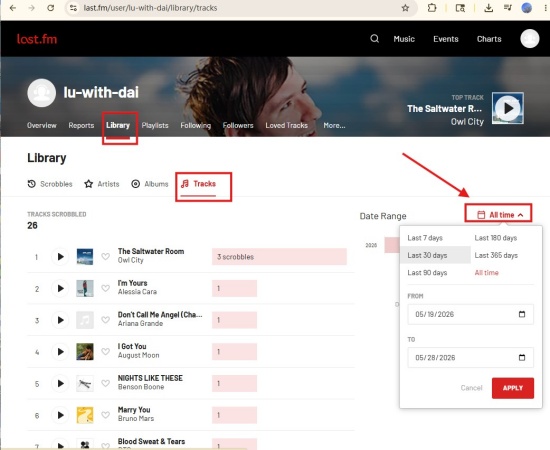Open I Got You album cover thumbnail
Viewport: 550px width, 450px height.
(85, 351)
